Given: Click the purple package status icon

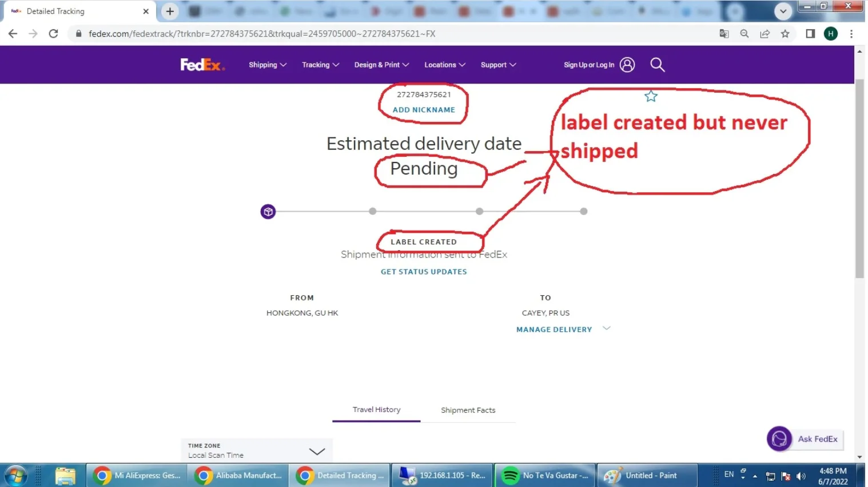Looking at the screenshot, I should (268, 212).
